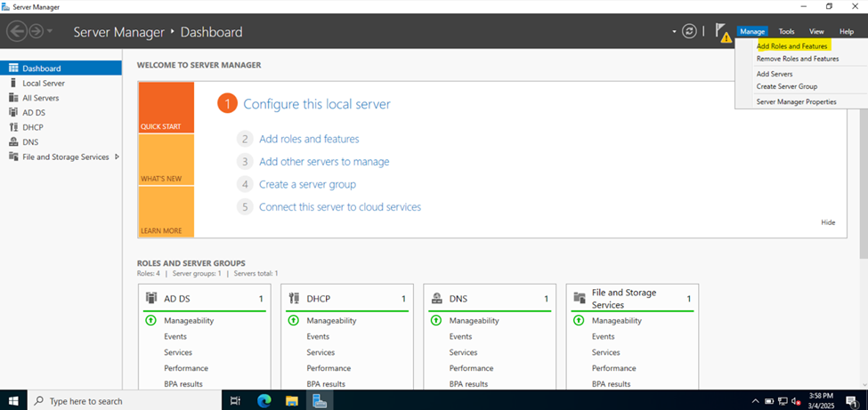
Task: Refresh the Server Manager dashboard
Action: pyautogui.click(x=689, y=31)
